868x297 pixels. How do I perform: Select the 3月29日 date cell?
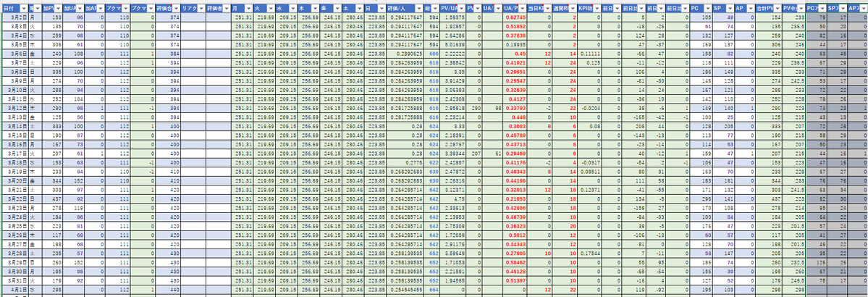[15, 262]
